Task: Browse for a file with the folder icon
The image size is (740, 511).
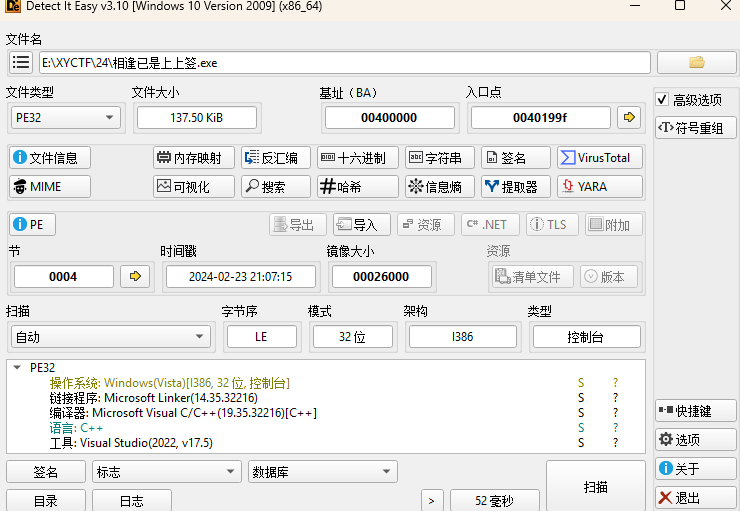Action: (x=696, y=62)
